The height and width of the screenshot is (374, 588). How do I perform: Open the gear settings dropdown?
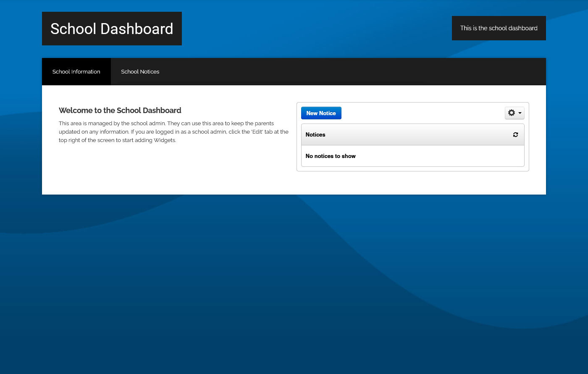[x=514, y=113]
